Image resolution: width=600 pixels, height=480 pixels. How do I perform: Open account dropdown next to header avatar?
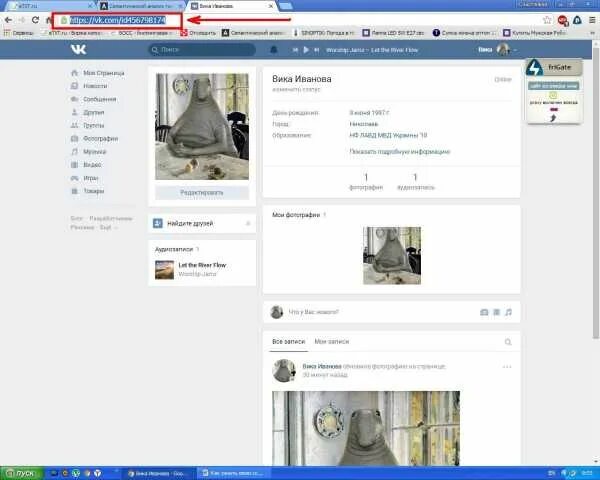tap(515, 50)
